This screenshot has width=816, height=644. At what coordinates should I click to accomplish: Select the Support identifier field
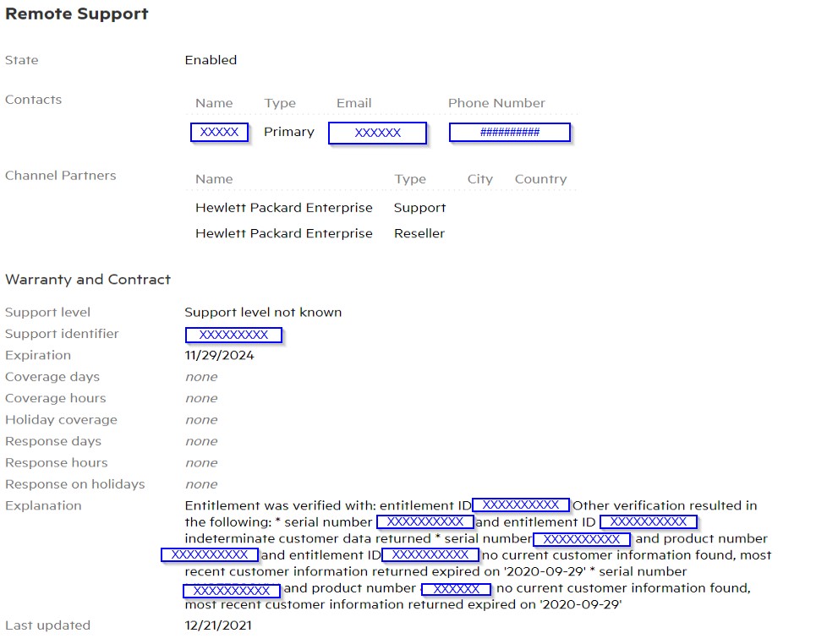coord(234,335)
